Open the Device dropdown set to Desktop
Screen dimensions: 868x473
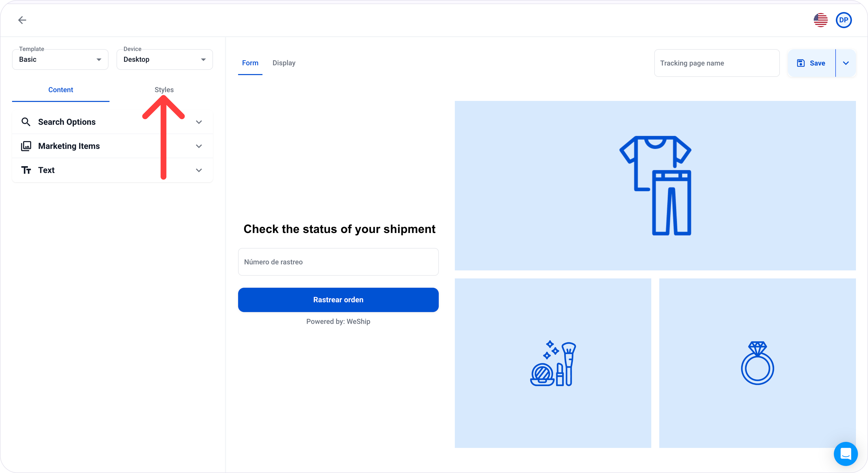[x=165, y=60]
